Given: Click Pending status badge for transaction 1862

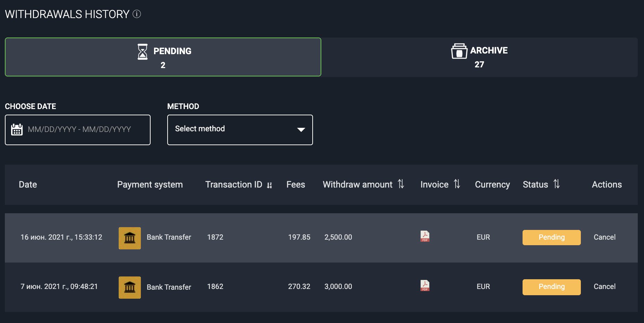Looking at the screenshot, I should click(x=551, y=287).
